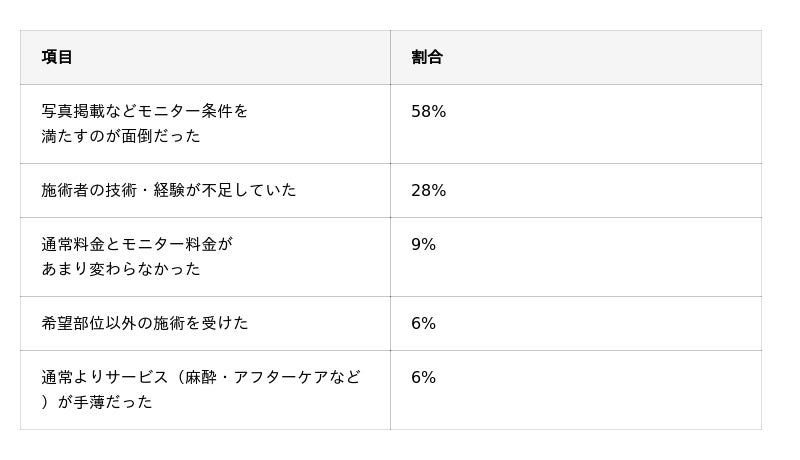
Task: Click the 58% value cell
Action: point(428,112)
